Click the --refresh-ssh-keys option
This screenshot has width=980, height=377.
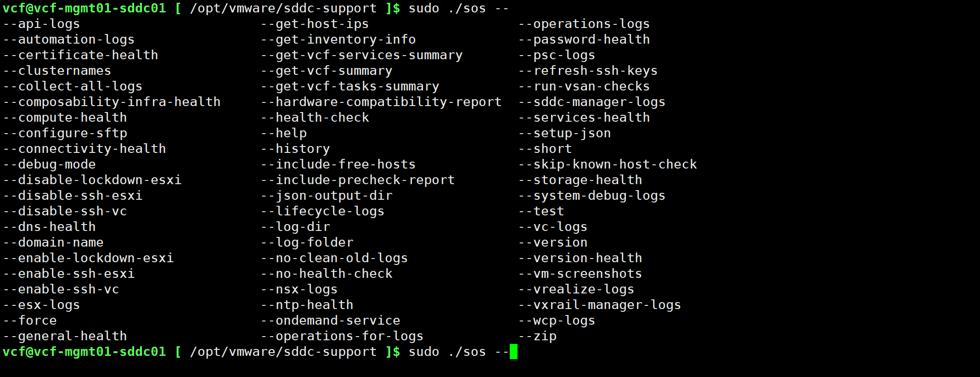(588, 71)
